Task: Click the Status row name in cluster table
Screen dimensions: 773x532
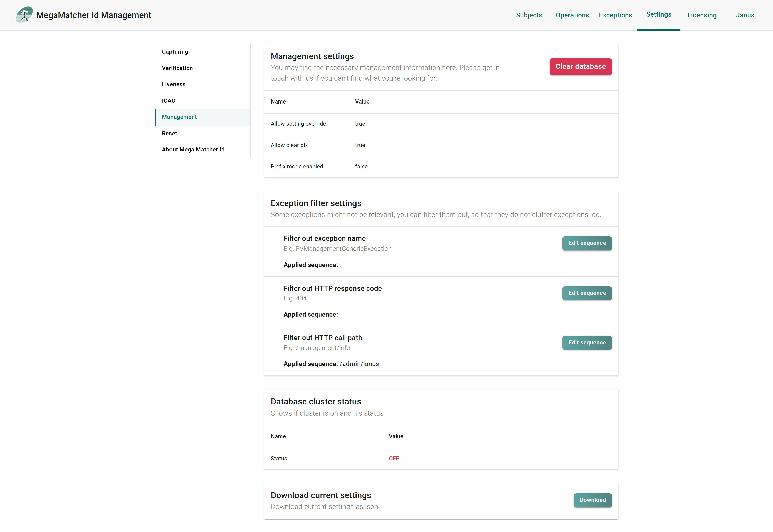Action: [x=279, y=458]
